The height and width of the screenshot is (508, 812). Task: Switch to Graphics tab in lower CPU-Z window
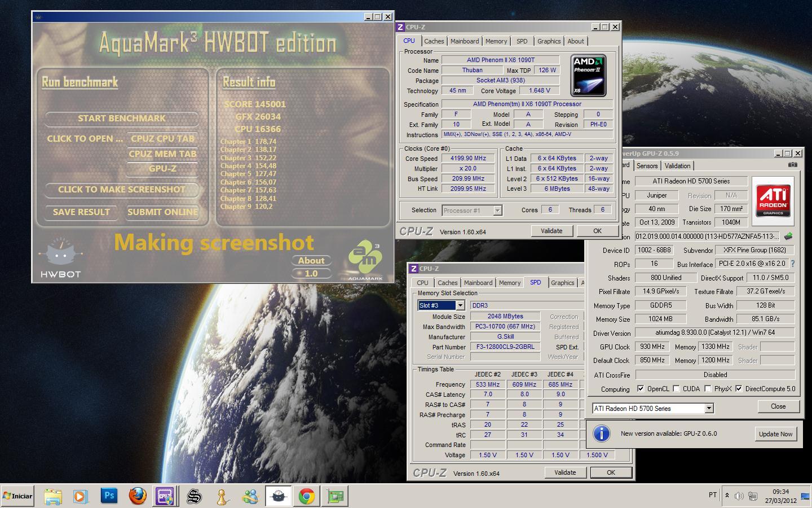click(562, 283)
